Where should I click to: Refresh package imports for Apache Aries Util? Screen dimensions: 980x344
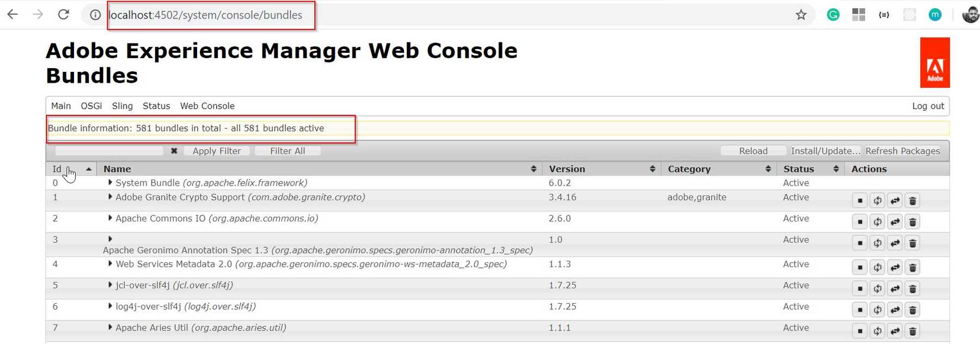(877, 331)
